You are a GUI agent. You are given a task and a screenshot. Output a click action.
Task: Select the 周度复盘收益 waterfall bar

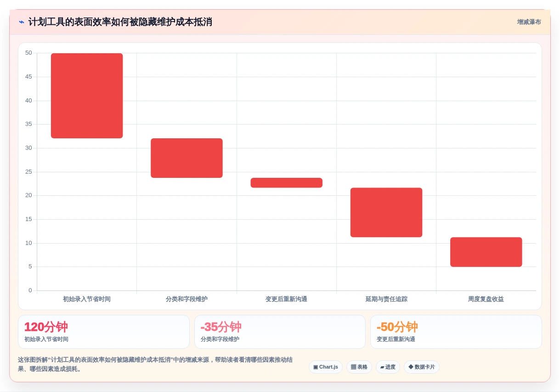tap(486, 252)
